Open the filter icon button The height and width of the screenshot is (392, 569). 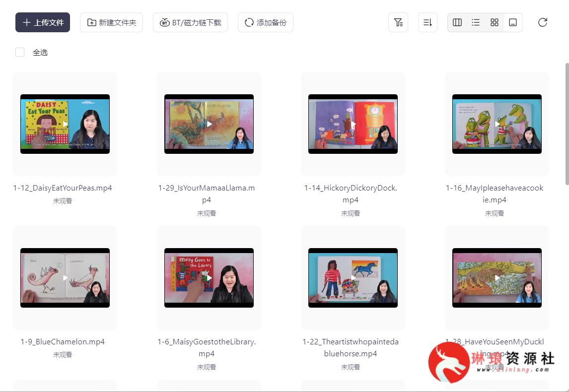[x=398, y=22]
